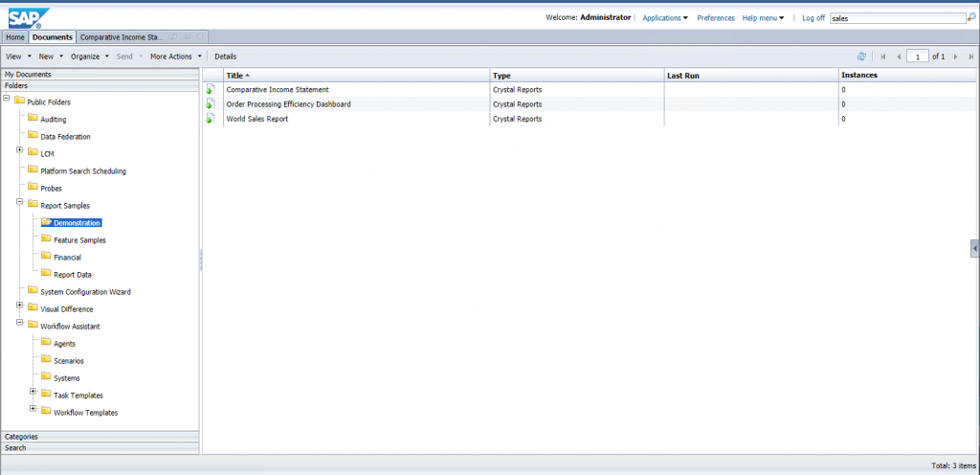Expand the Workflow Templates folder node

(x=33, y=409)
